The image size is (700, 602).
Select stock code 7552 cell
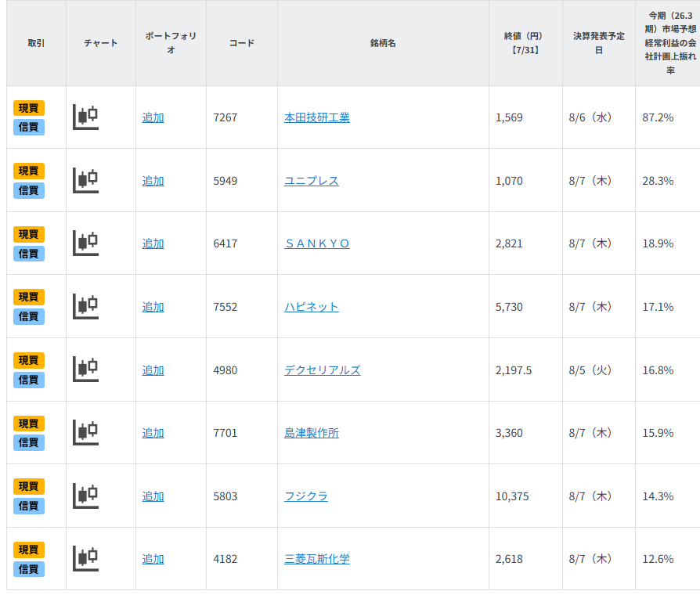(242, 307)
